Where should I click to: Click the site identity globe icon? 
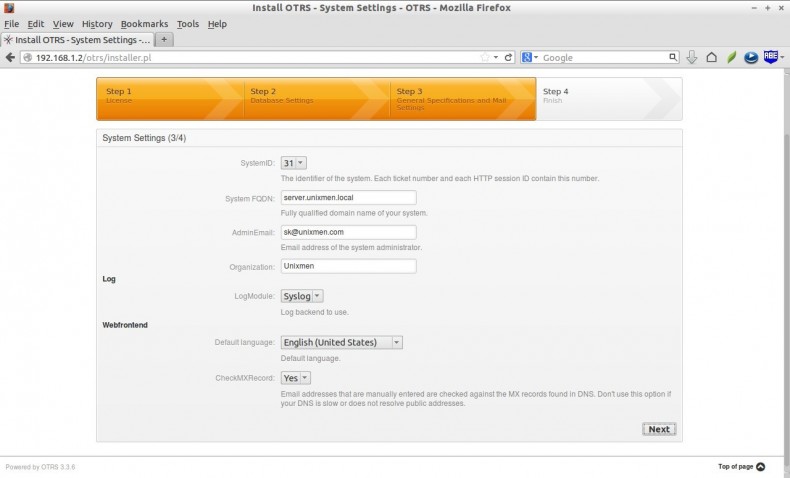pos(28,57)
